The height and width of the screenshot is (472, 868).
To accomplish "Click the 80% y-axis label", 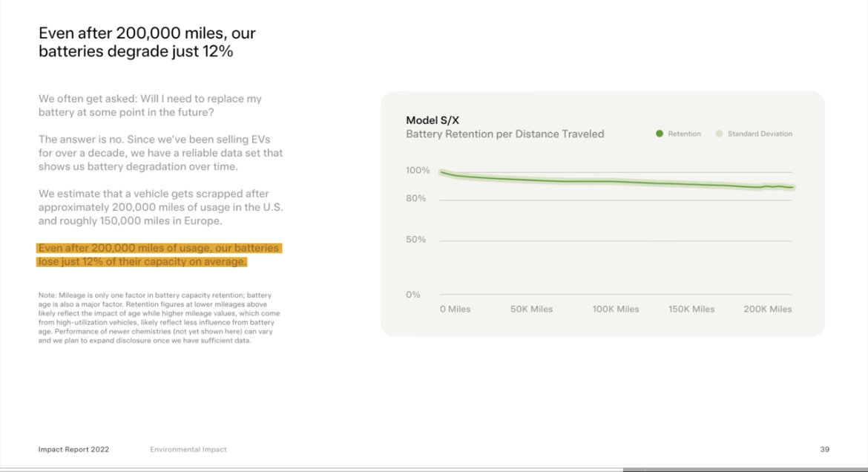I will click(x=415, y=198).
